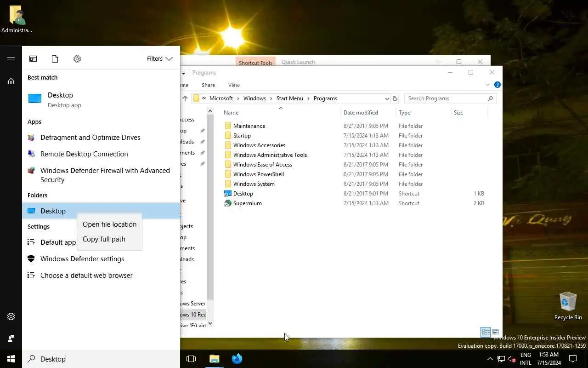
Task: Select the Desktop shortcut file
Action: tap(243, 194)
